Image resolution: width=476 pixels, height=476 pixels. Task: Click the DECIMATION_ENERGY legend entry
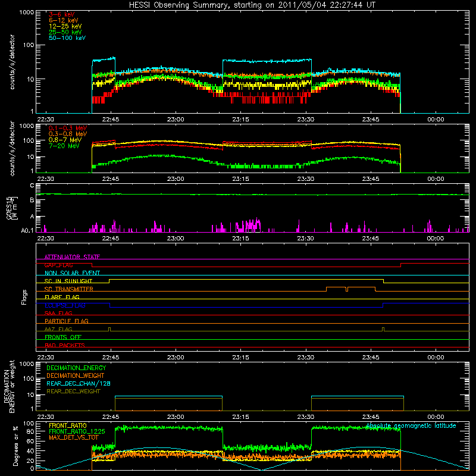(x=76, y=368)
